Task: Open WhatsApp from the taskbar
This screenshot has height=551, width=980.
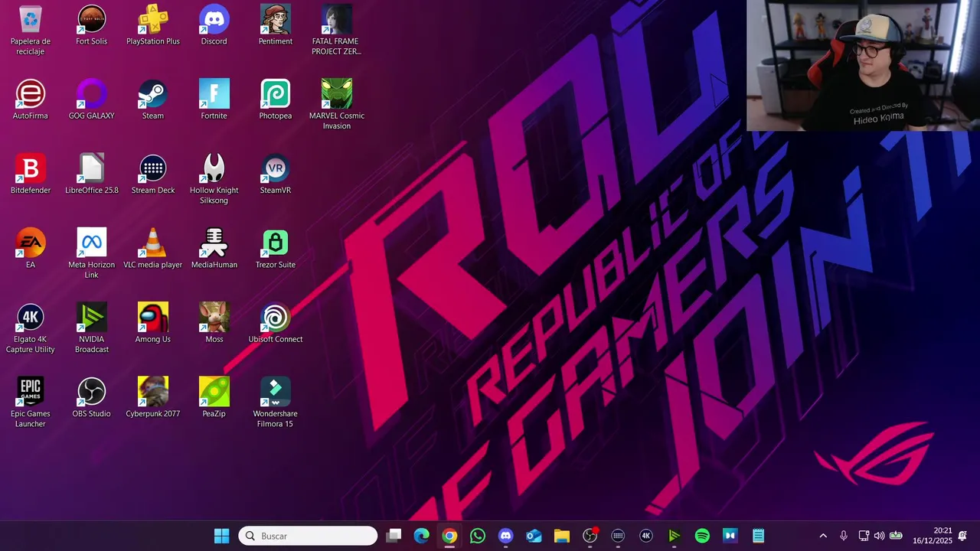Action: (478, 536)
